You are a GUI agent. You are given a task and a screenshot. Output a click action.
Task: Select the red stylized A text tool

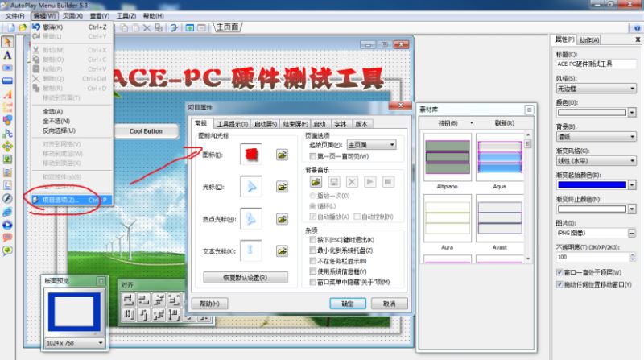pos(7,94)
